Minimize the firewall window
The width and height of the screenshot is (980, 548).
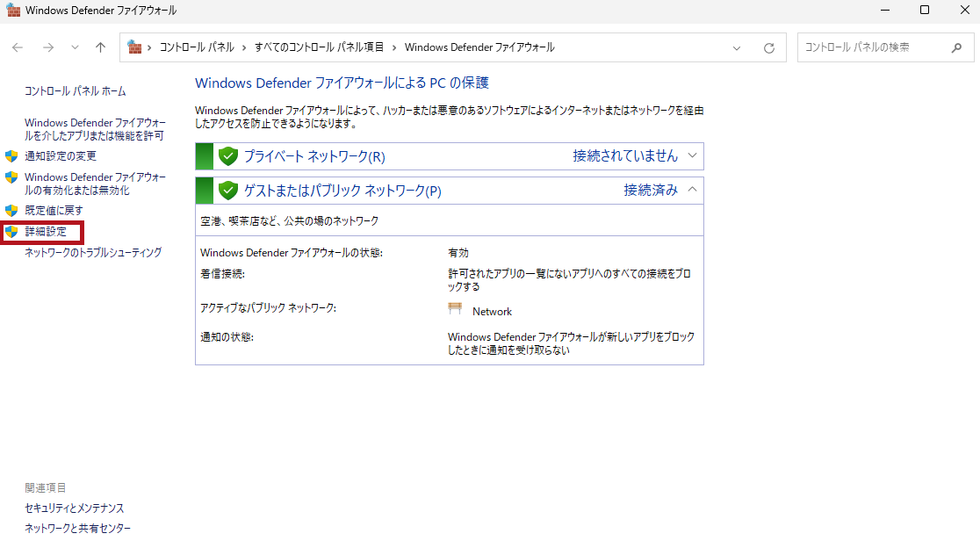click(885, 10)
